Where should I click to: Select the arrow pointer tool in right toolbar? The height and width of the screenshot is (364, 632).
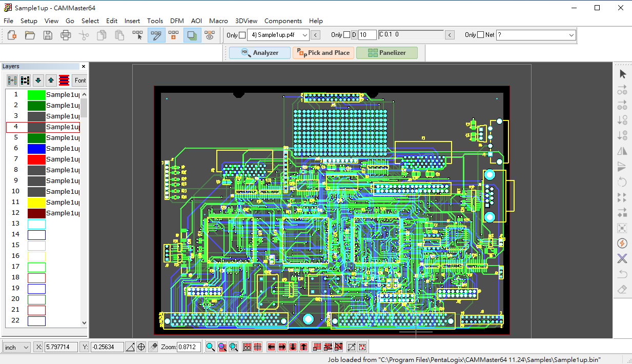(x=622, y=74)
